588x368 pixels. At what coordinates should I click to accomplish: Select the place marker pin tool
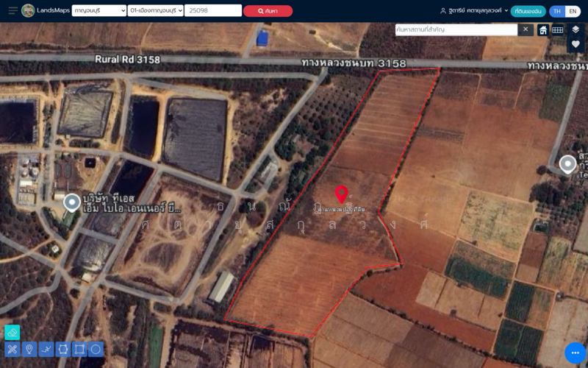(29, 349)
